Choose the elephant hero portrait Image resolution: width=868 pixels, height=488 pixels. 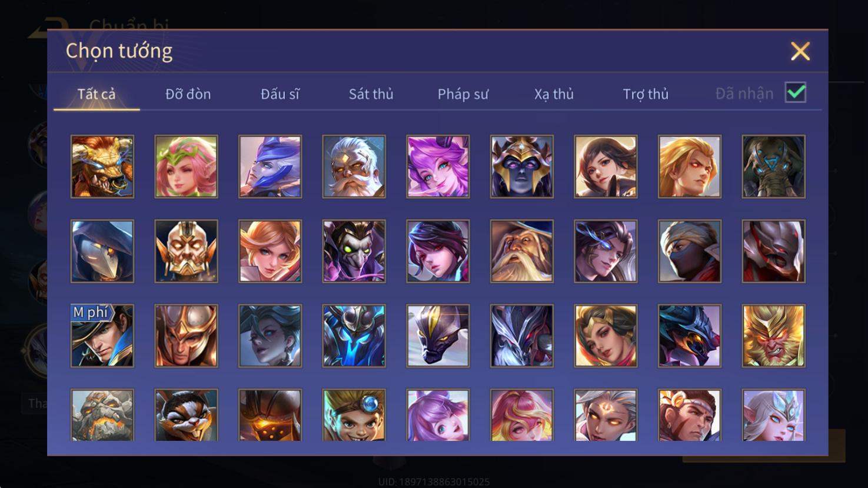[x=773, y=167]
